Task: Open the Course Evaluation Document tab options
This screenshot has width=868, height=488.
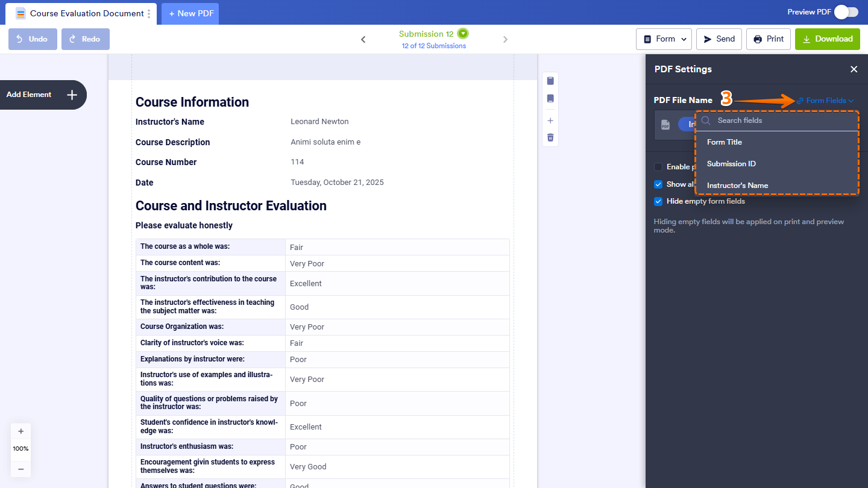Action: coord(149,14)
